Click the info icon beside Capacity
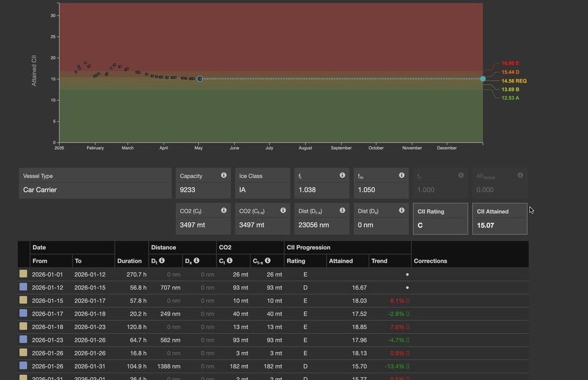Viewport: 588px width, 380px height. pyautogui.click(x=224, y=175)
